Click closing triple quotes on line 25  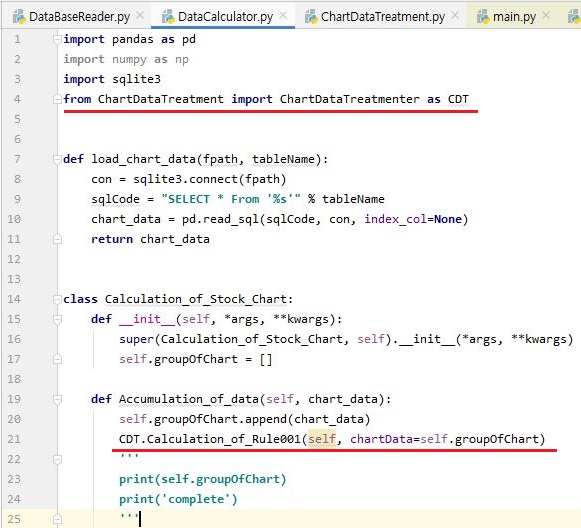click(x=129, y=516)
